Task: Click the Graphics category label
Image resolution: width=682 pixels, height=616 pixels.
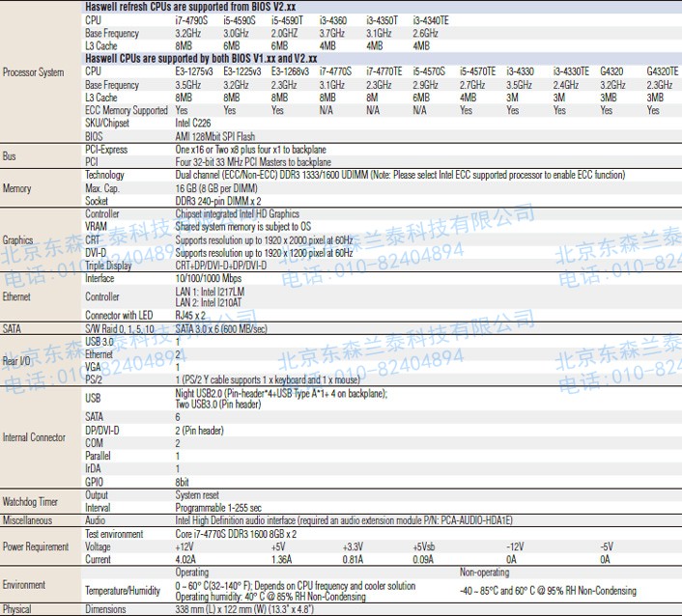Action: (x=18, y=239)
